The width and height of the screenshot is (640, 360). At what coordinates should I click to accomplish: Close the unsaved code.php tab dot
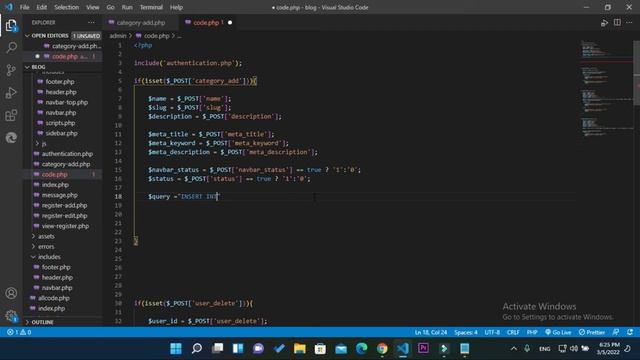tap(230, 23)
